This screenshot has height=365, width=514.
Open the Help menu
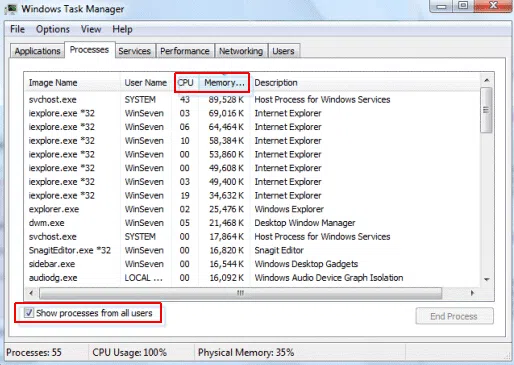(x=122, y=29)
